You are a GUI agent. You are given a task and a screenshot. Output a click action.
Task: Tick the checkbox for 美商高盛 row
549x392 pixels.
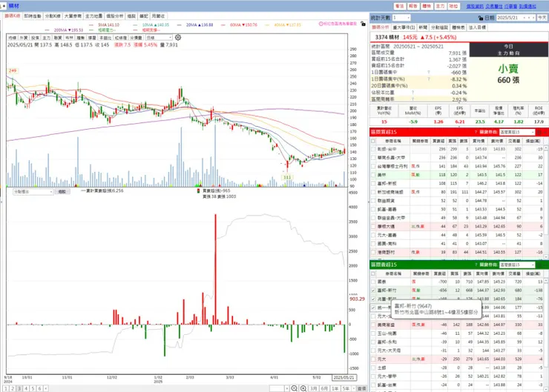(373, 325)
